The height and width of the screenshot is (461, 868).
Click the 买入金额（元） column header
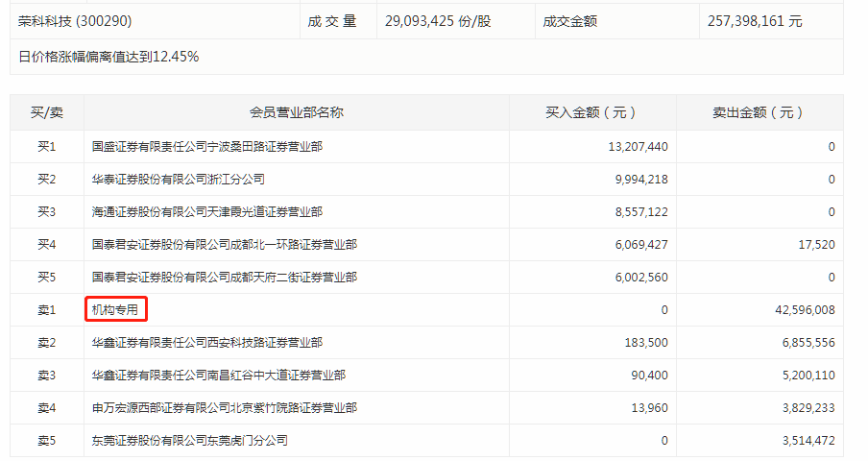click(x=591, y=113)
